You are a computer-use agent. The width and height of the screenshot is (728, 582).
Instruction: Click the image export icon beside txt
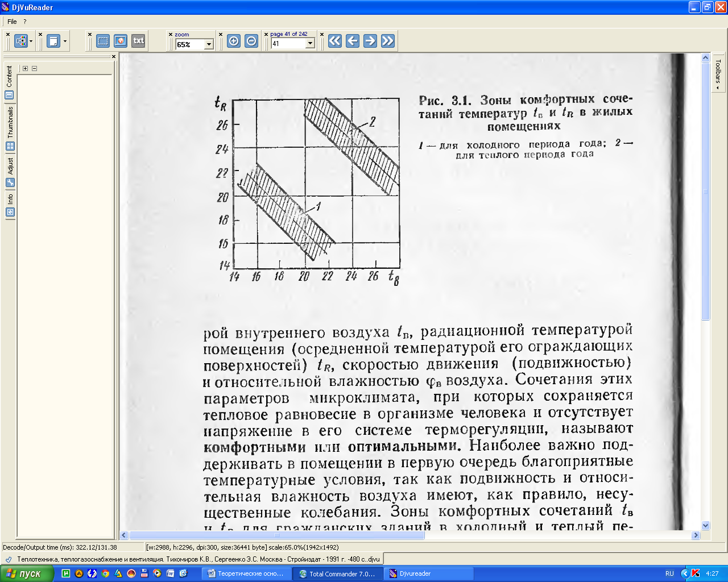121,41
